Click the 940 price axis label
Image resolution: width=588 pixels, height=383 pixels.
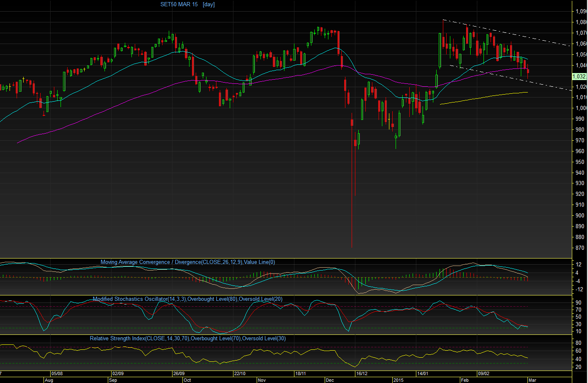(580, 173)
